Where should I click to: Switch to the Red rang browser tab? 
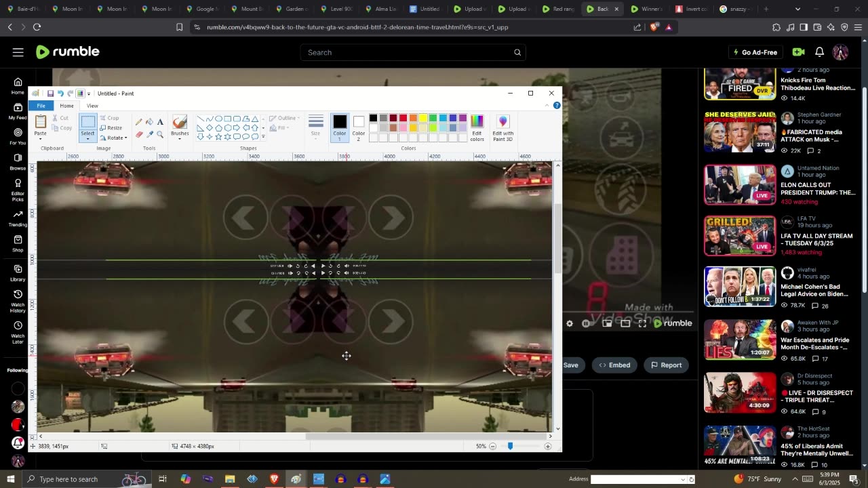[558, 9]
